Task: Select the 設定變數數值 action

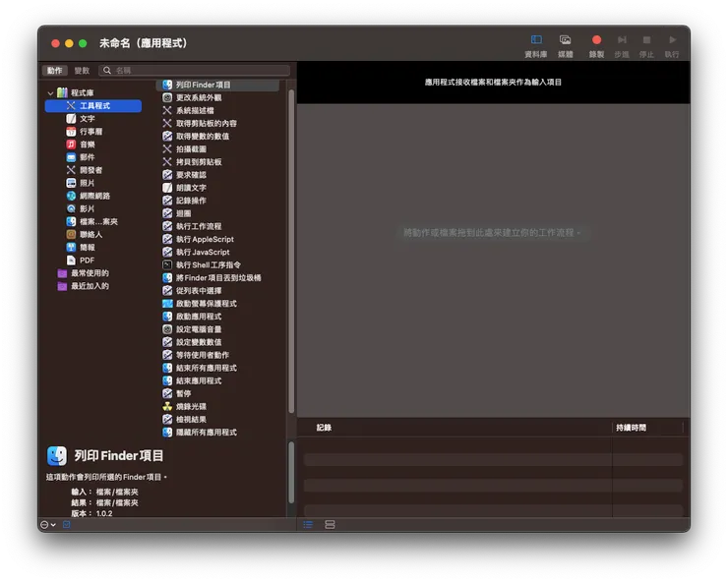Action: coord(192,342)
